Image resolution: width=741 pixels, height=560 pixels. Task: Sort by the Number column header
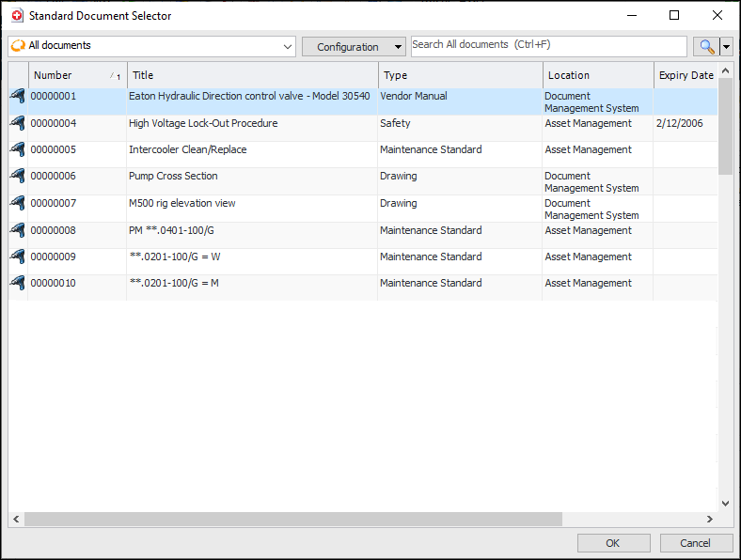pyautogui.click(x=77, y=75)
